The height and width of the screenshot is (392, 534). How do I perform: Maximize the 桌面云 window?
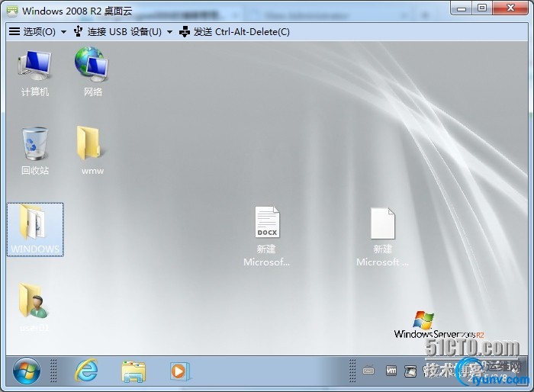482,8
